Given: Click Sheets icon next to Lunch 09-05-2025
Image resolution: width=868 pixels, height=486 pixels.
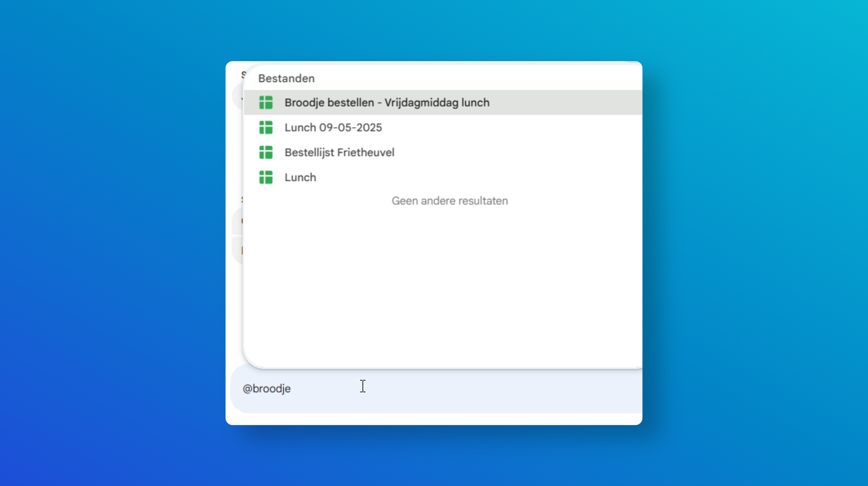Looking at the screenshot, I should pyautogui.click(x=266, y=127).
